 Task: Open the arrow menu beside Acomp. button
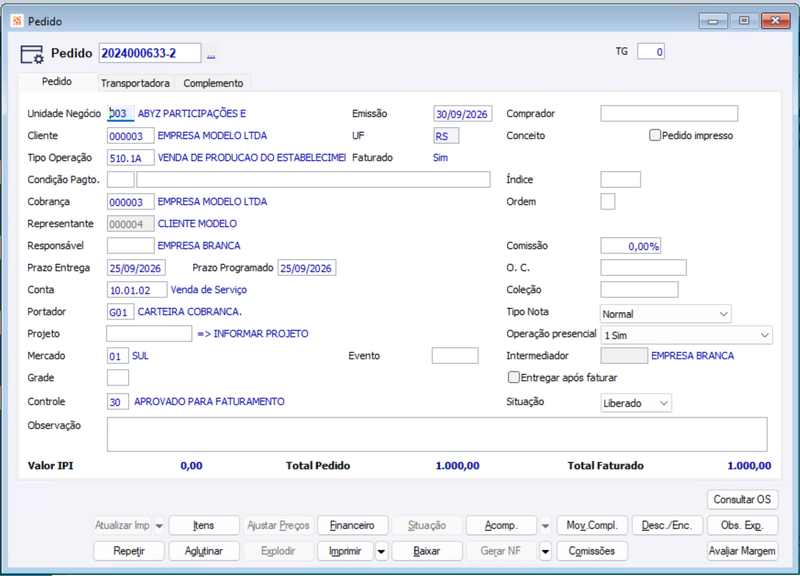pos(545,525)
